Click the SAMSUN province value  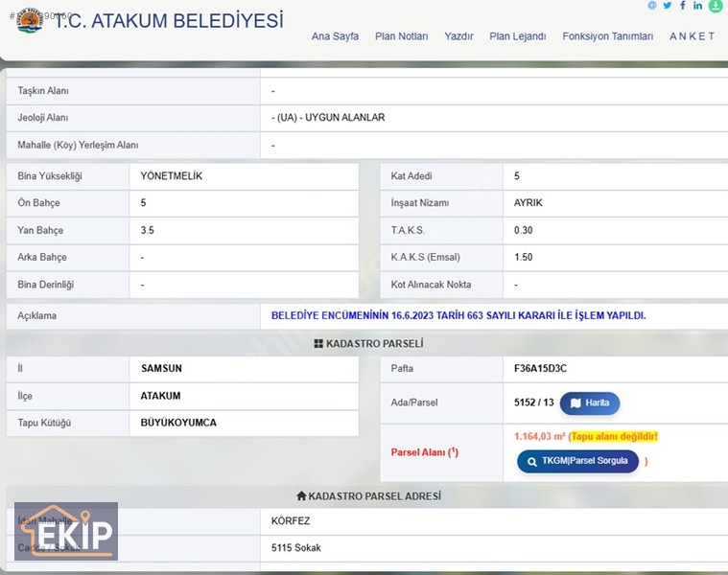pos(161,369)
